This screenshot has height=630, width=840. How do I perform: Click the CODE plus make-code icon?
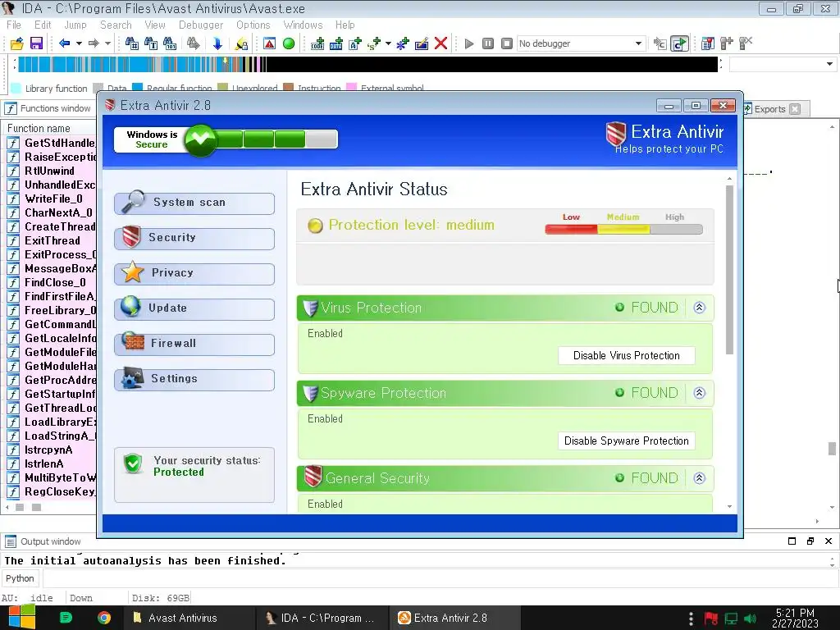317,43
